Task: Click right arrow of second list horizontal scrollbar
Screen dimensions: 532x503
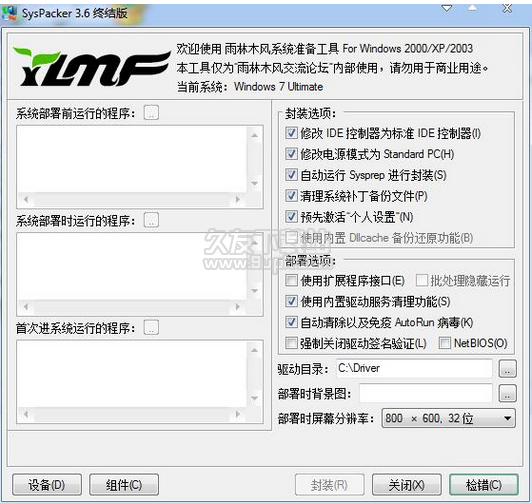Action: point(238,307)
